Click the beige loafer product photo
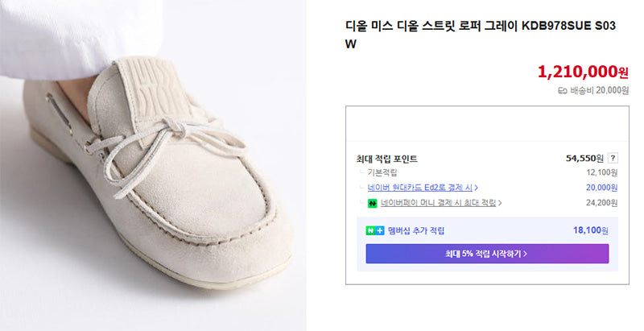This screenshot has height=331, width=644. tap(153, 166)
